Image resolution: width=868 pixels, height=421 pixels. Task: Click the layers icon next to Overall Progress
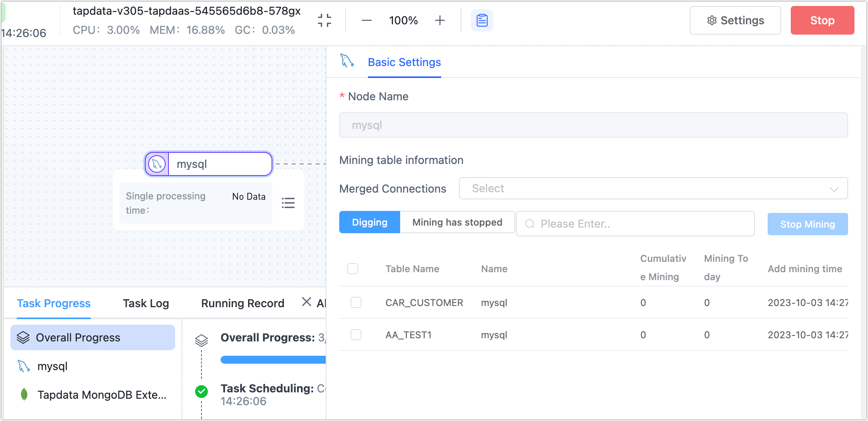[23, 337]
